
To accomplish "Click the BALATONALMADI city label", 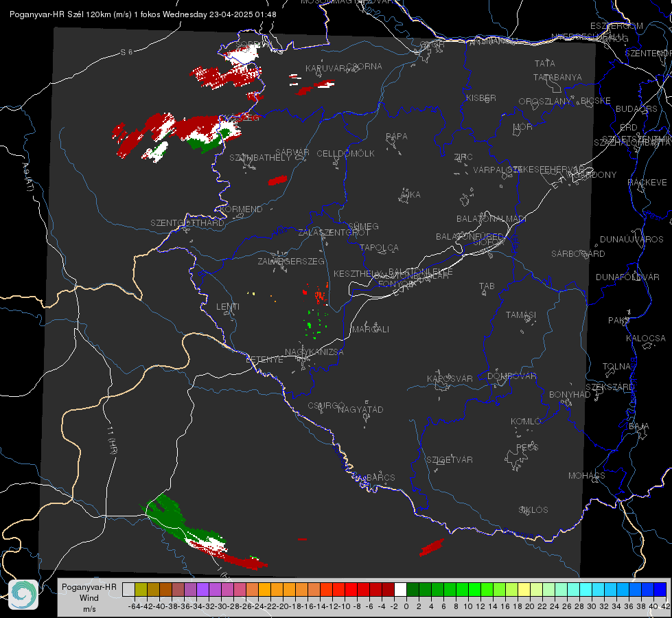I will [491, 219].
